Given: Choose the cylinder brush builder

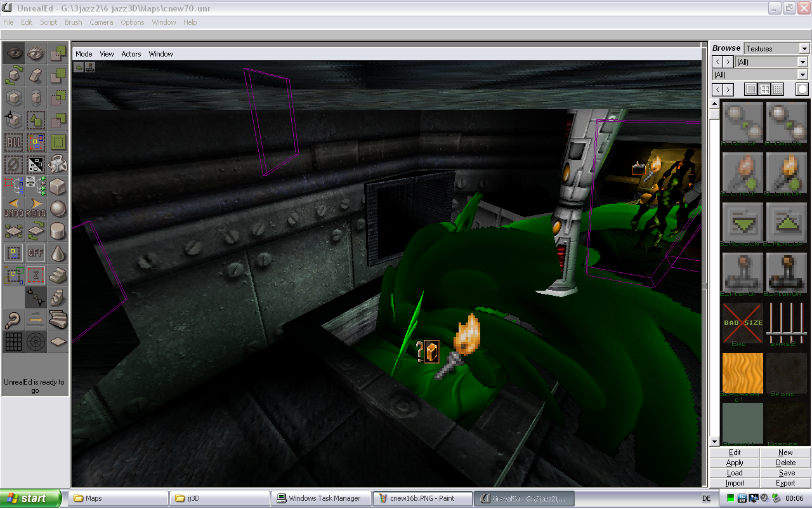Looking at the screenshot, I should (58, 231).
